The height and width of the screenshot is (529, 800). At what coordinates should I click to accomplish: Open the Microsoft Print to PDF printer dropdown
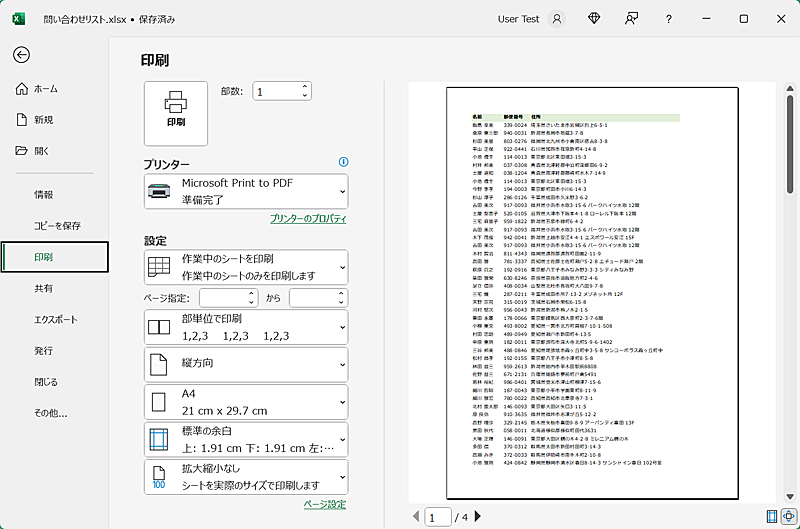tap(246, 191)
